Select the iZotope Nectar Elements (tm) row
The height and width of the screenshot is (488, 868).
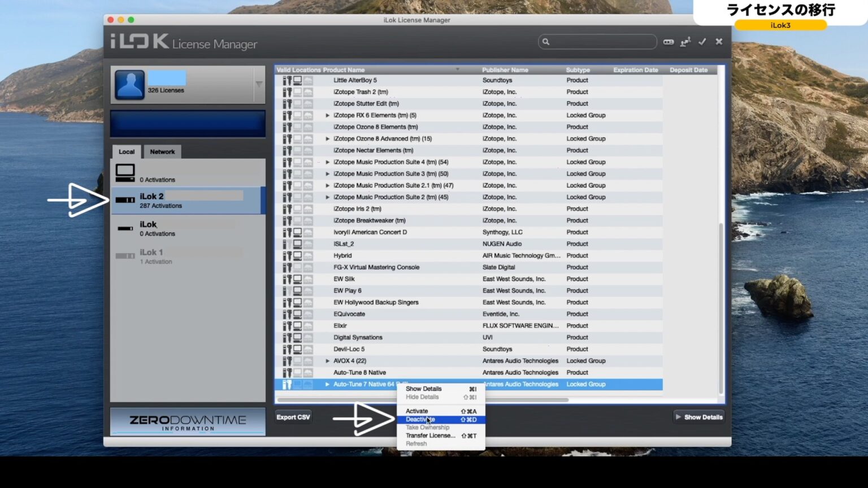[468, 150]
